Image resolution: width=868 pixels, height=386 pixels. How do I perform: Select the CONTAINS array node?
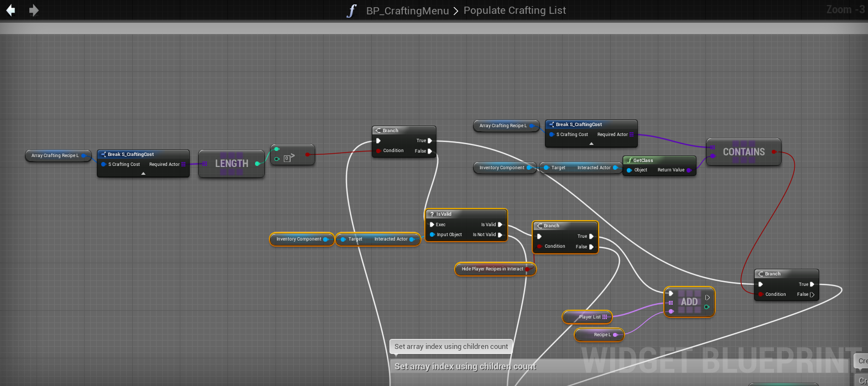(744, 152)
